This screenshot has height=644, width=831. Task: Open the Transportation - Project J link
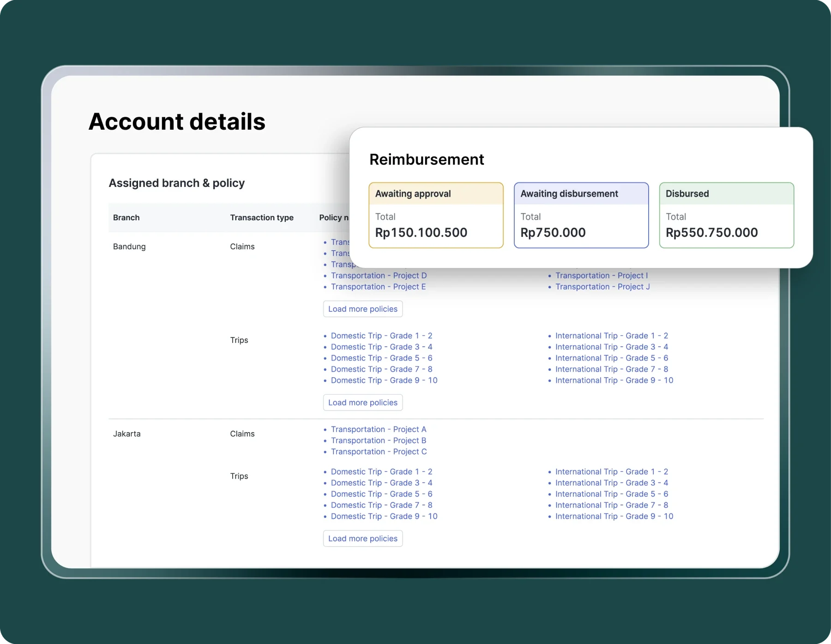click(602, 287)
